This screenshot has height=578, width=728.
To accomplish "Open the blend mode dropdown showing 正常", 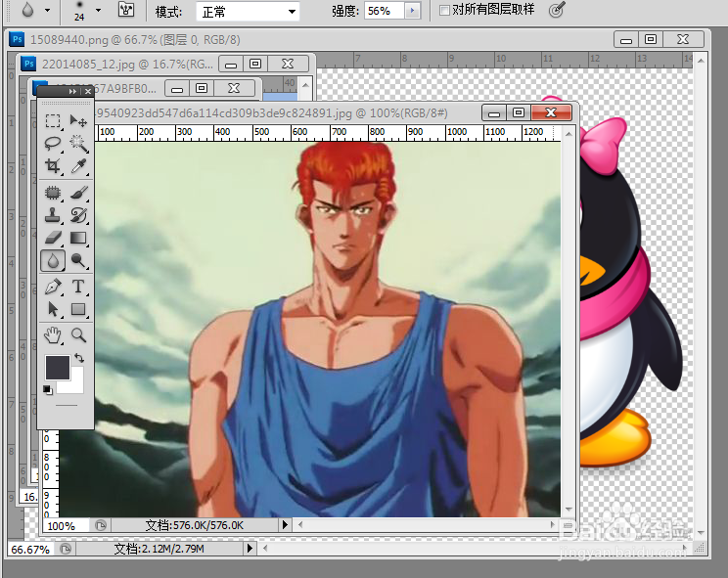I will [248, 11].
